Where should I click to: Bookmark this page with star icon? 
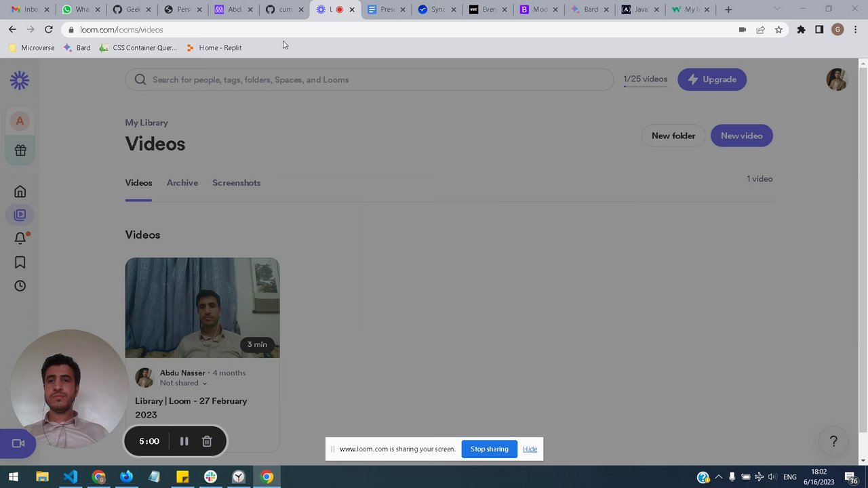click(x=778, y=30)
